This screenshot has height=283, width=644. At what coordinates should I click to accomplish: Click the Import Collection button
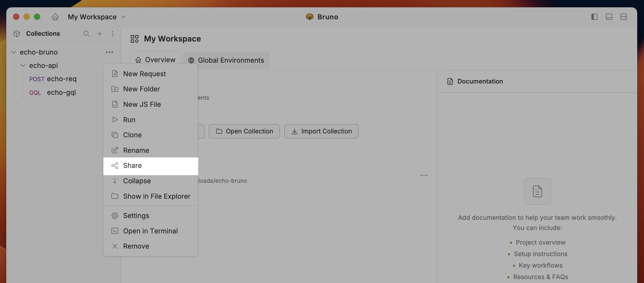321,131
